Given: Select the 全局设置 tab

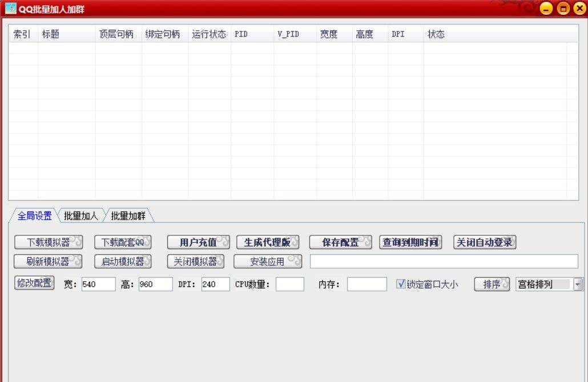Looking at the screenshot, I should [34, 216].
